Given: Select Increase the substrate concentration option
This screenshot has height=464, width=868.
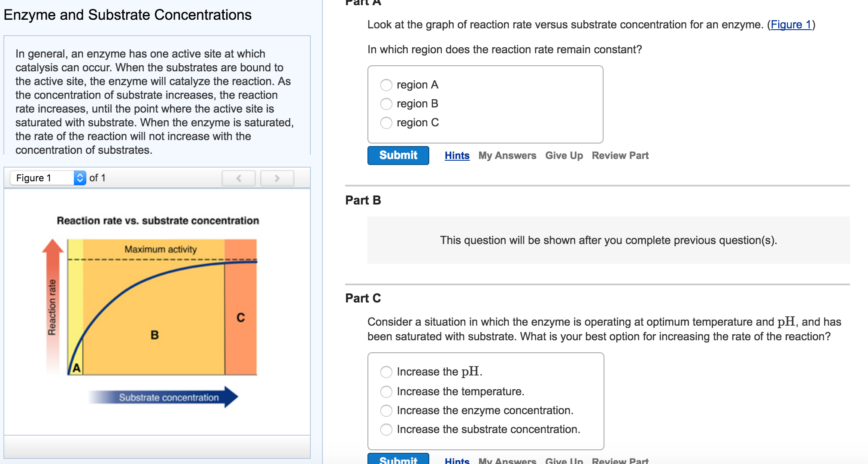Looking at the screenshot, I should coord(386,429).
